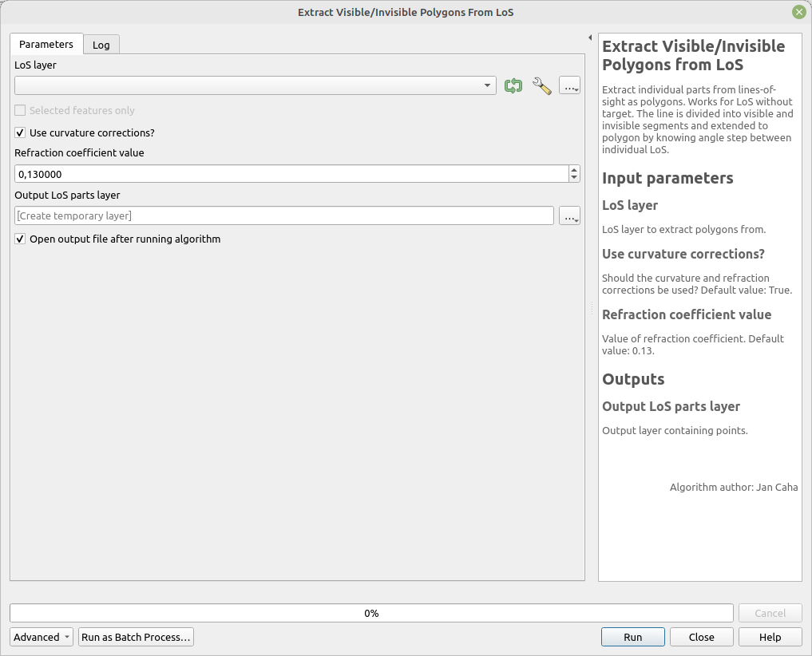The height and width of the screenshot is (656, 812).
Task: Click the iterate over layer icon
Action: click(x=513, y=85)
